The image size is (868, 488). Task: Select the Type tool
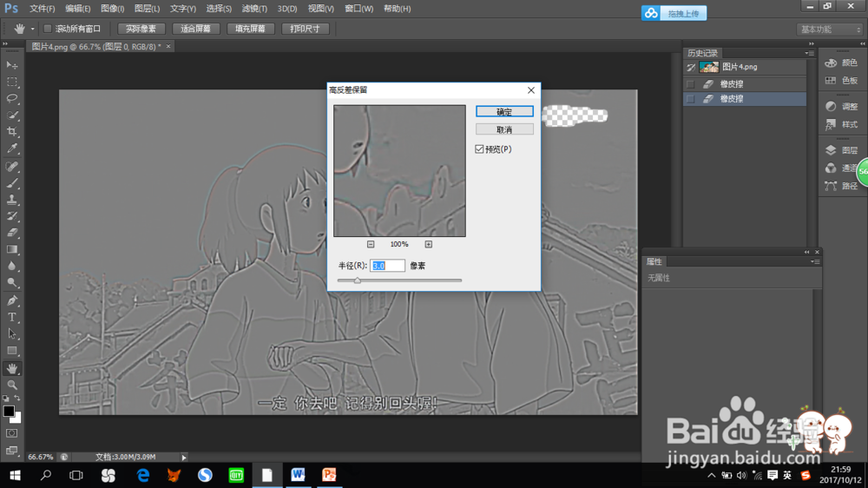click(x=12, y=318)
